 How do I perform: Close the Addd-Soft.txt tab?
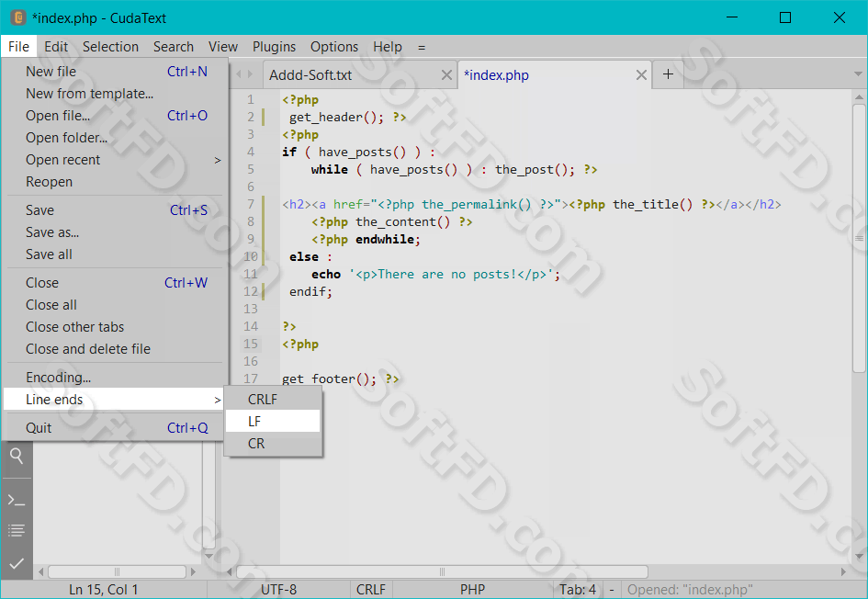pos(446,74)
